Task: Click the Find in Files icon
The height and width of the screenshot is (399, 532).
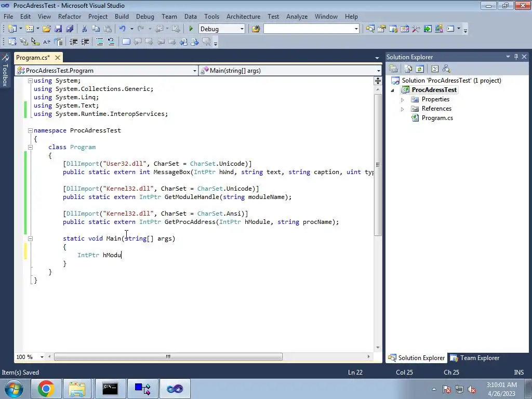Action: 256,29
